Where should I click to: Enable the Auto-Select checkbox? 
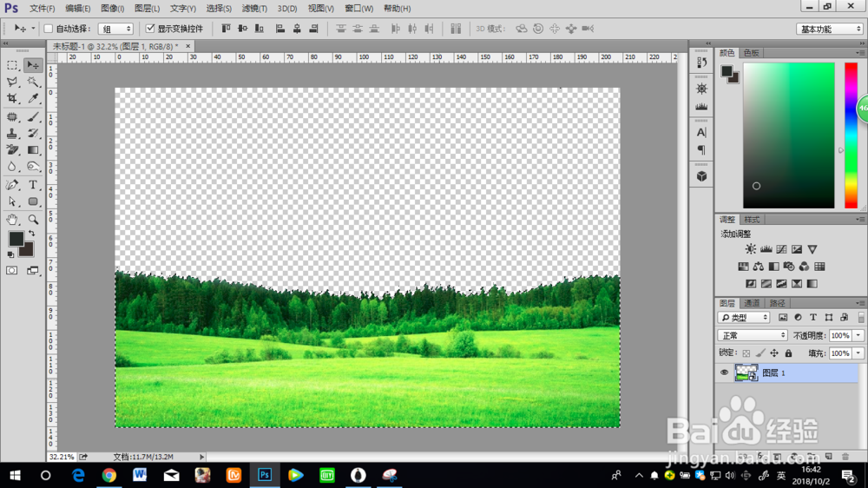coord(48,29)
